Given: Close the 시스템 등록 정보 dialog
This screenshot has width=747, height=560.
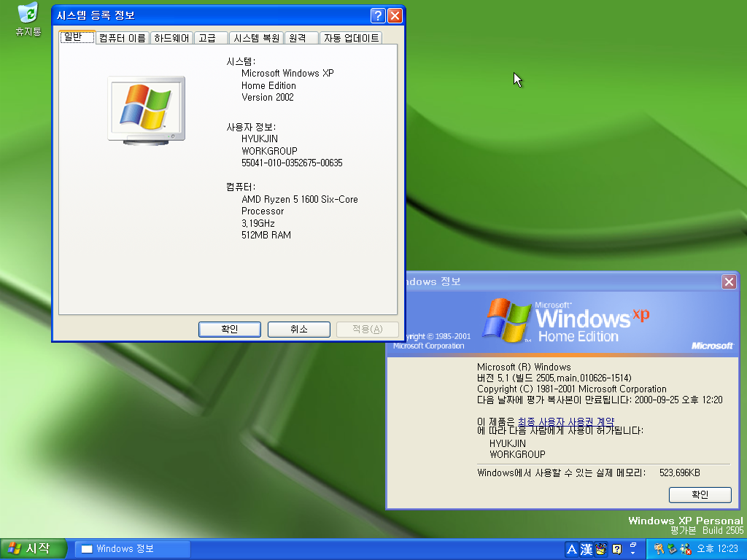Looking at the screenshot, I should (x=395, y=16).
